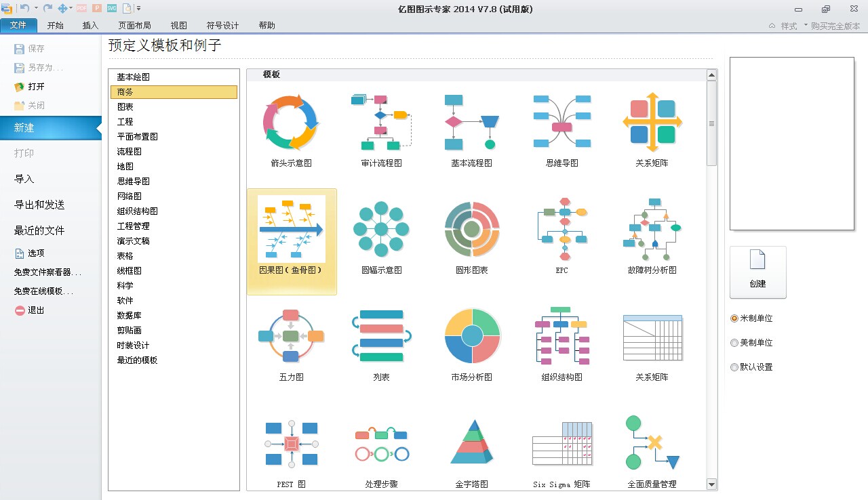868x500 pixels.
Task: Click the 创建 create button
Action: click(758, 272)
